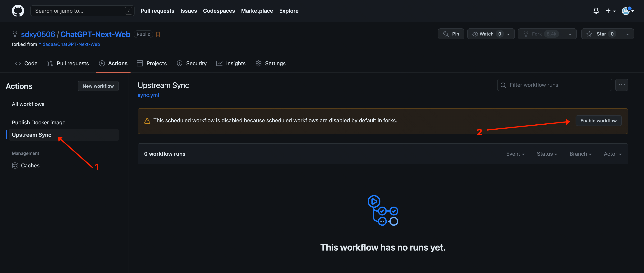This screenshot has width=644, height=273.
Task: Open the sync.yml file link
Action: click(x=148, y=95)
